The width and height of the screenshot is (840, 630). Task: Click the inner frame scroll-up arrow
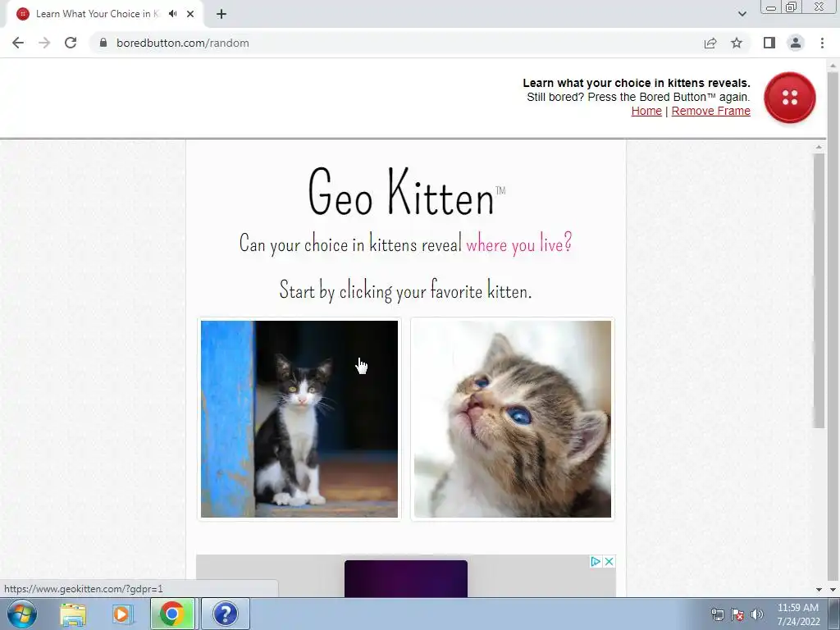[819, 146]
